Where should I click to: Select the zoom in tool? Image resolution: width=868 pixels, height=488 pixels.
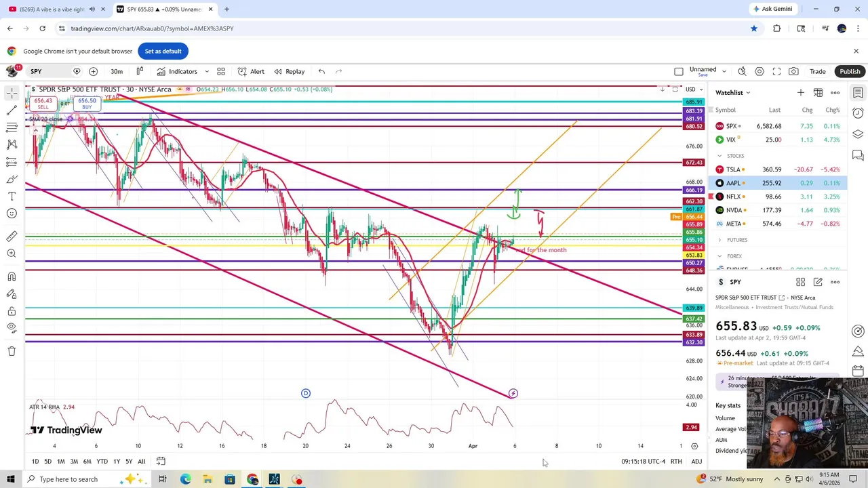click(x=12, y=253)
